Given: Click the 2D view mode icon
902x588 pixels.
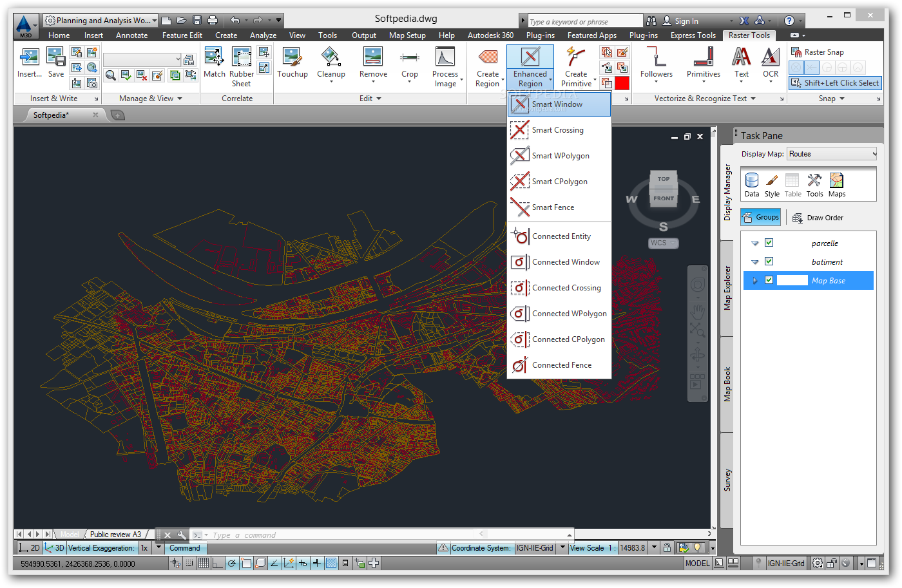Looking at the screenshot, I should [30, 548].
